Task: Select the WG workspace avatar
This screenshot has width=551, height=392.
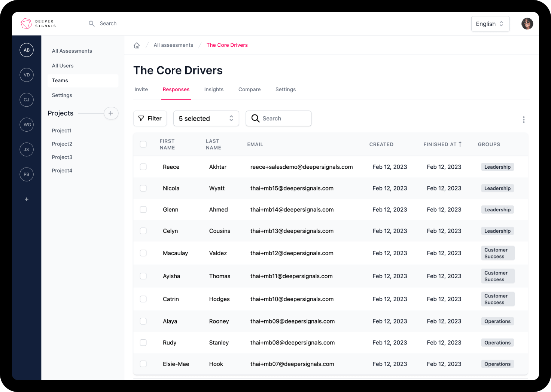Action: [x=27, y=125]
